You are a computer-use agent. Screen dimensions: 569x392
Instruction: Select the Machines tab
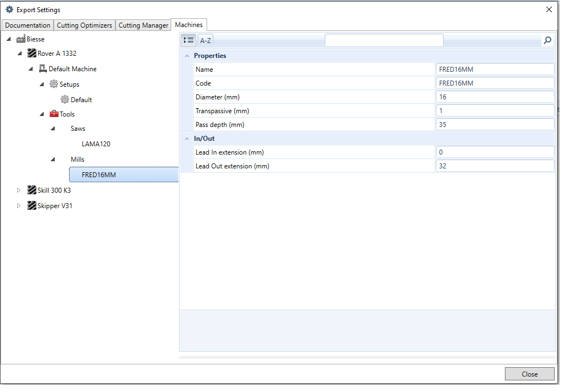pyautogui.click(x=189, y=25)
